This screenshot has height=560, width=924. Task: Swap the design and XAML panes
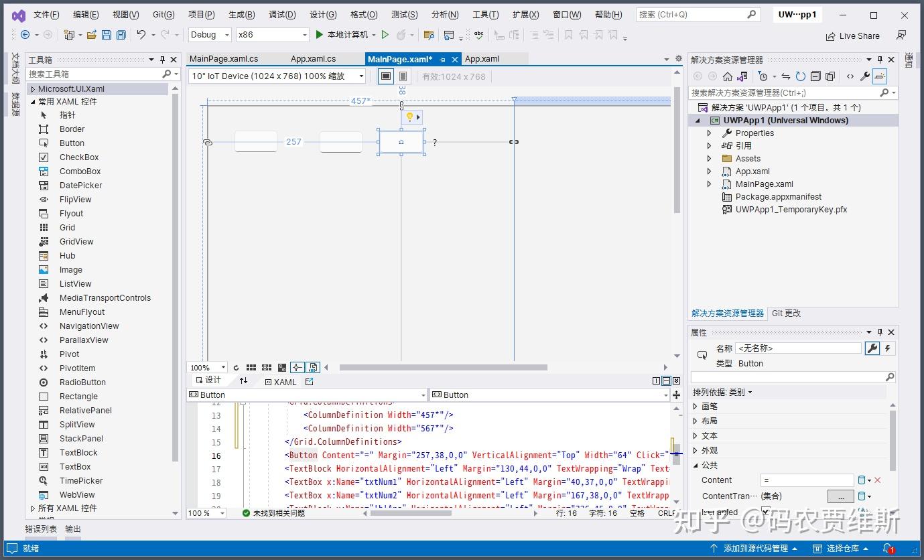[244, 380]
